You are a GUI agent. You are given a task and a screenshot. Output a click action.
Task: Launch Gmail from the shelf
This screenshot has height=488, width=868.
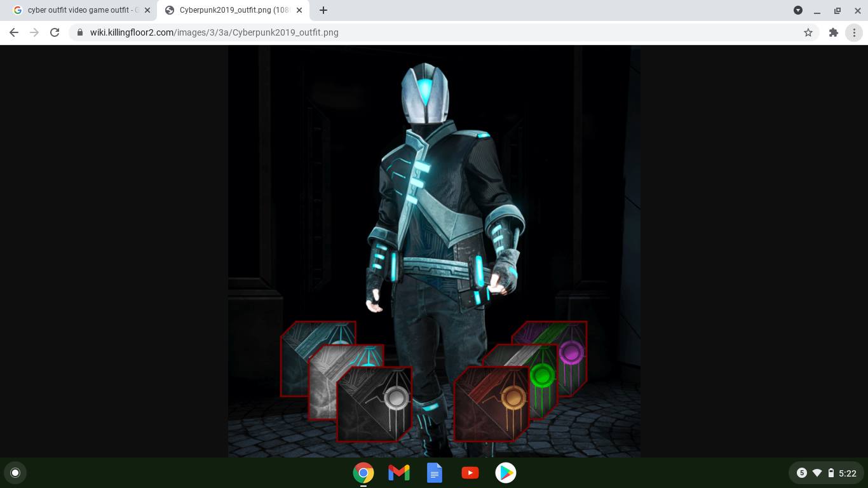399,473
